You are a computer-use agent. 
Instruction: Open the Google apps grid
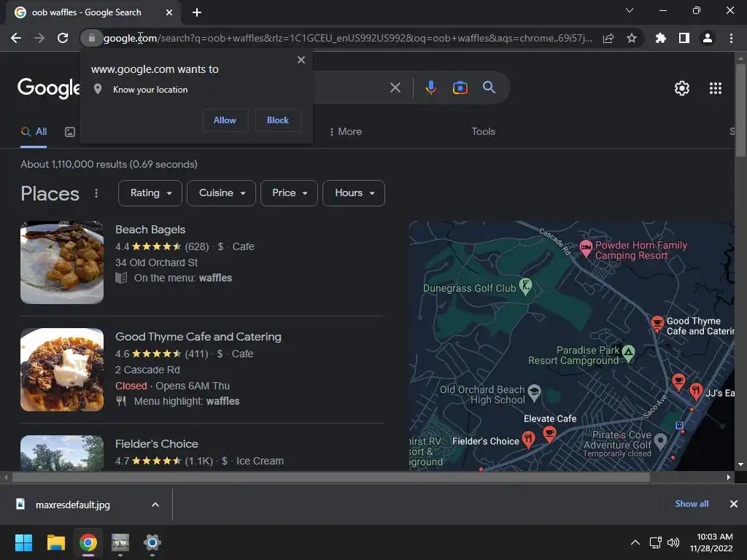(x=716, y=88)
